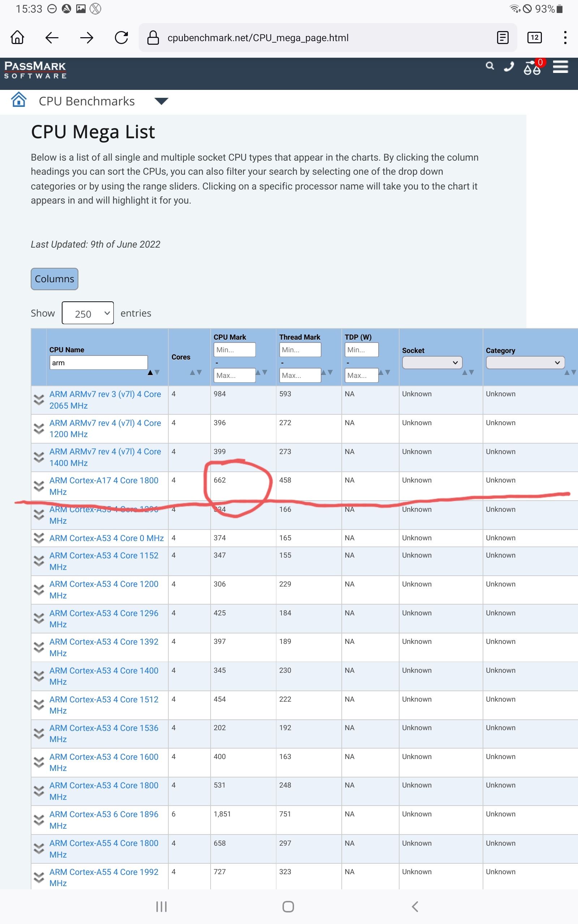
Task: Open the Socket filter dropdown
Action: tap(432, 363)
